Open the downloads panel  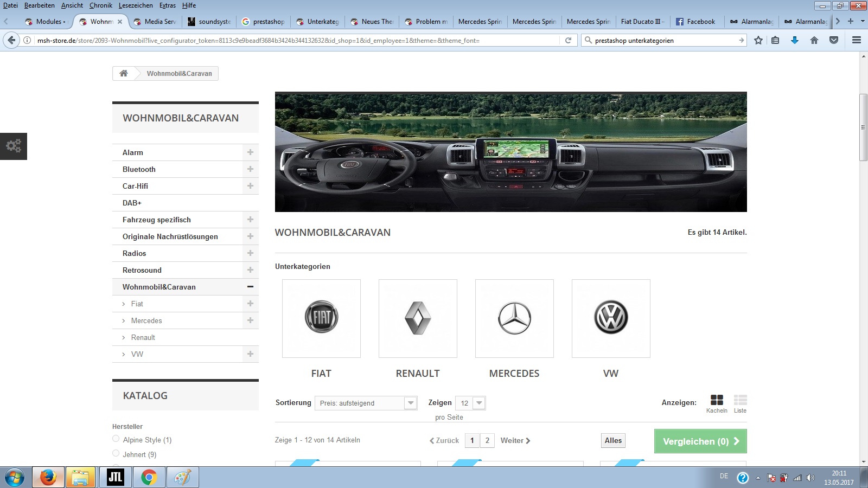(x=795, y=40)
